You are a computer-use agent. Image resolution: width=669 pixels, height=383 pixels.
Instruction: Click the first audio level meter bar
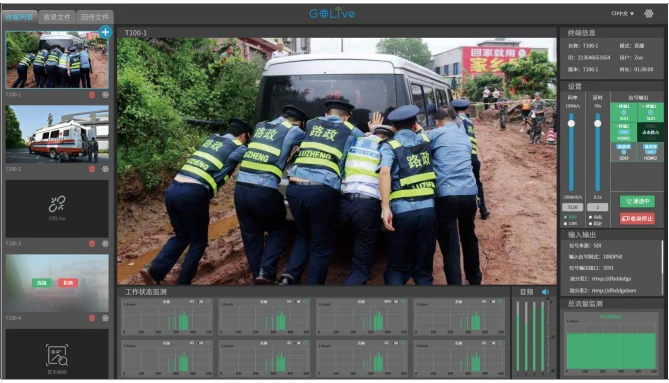(518, 336)
